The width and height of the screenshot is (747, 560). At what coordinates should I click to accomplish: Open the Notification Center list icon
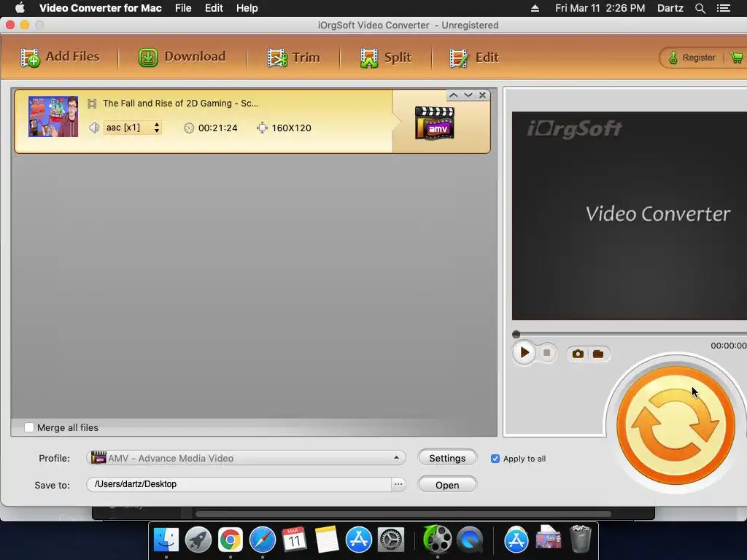[724, 8]
